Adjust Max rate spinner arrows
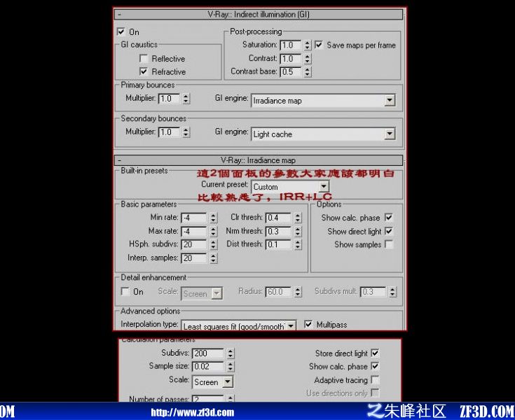This screenshot has width=515, height=420. point(214,231)
